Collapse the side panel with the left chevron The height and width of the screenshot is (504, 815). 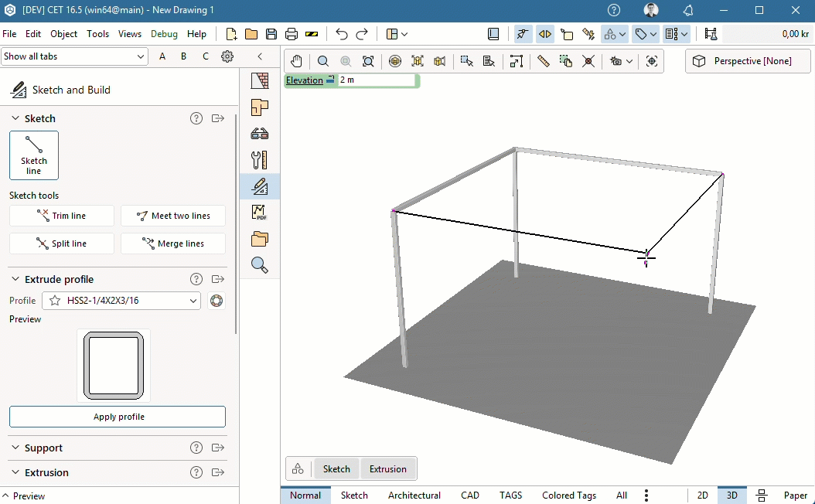pyautogui.click(x=260, y=56)
